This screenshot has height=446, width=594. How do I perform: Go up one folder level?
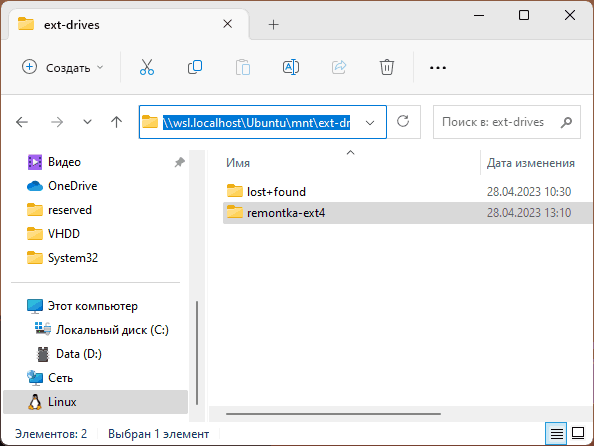(117, 122)
